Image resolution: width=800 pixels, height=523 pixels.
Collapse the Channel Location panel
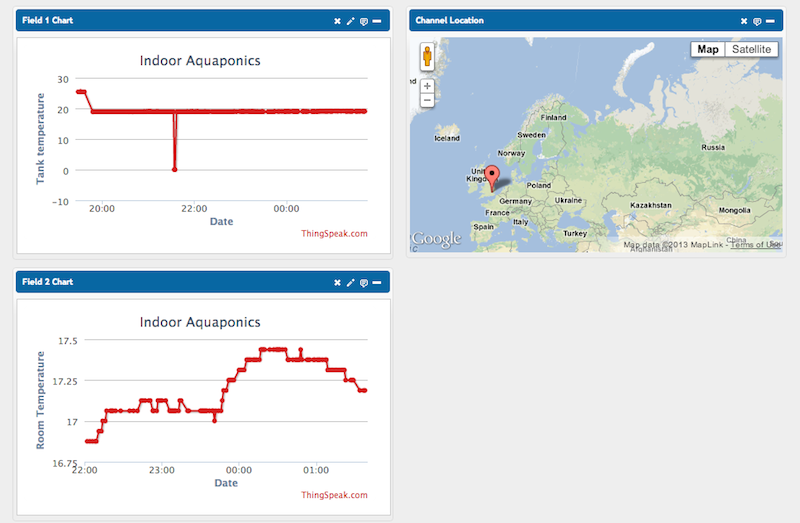770,20
